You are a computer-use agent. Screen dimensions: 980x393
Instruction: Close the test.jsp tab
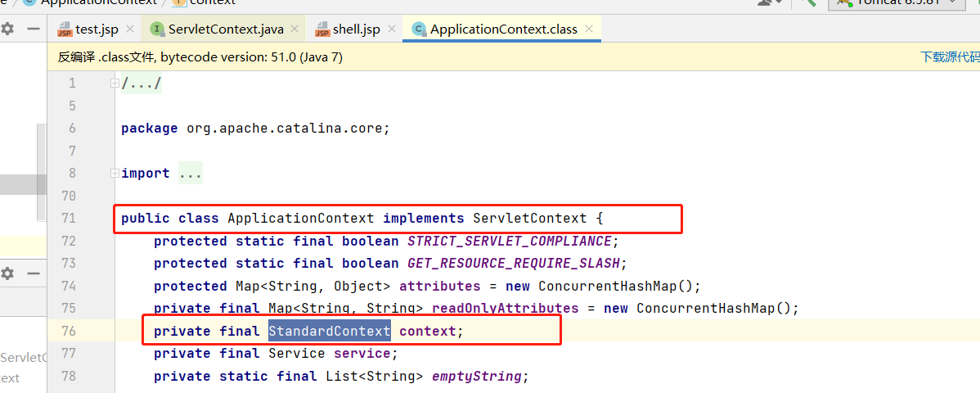point(130,29)
